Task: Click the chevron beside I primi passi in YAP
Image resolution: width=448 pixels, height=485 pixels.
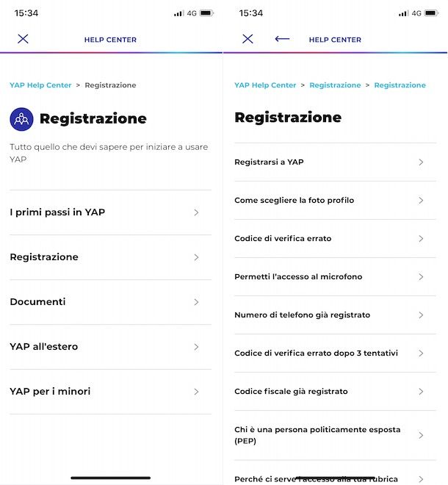Action: (x=196, y=212)
